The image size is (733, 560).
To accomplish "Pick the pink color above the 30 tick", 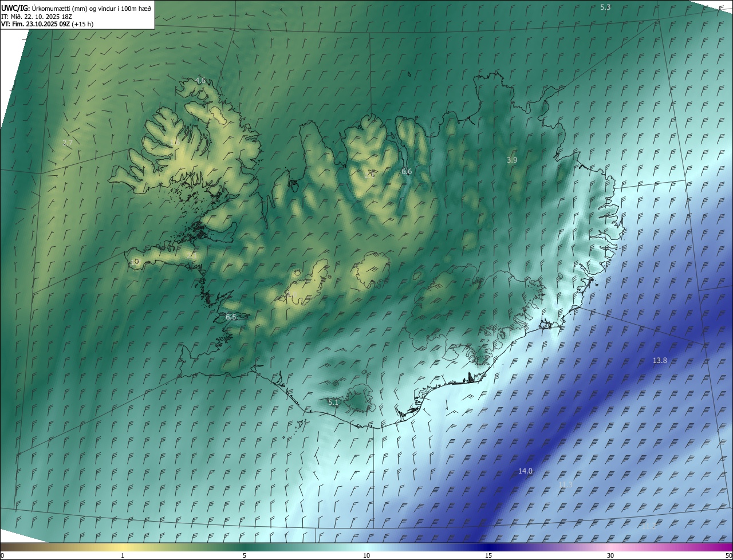I will pos(610,547).
